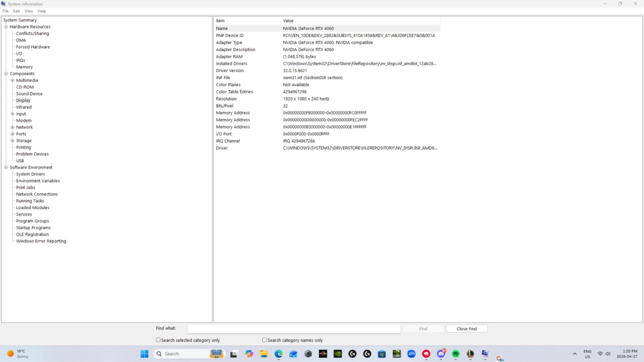This screenshot has height=362, width=644.
Task: Select the IRQ Channel row
Action: [327, 141]
